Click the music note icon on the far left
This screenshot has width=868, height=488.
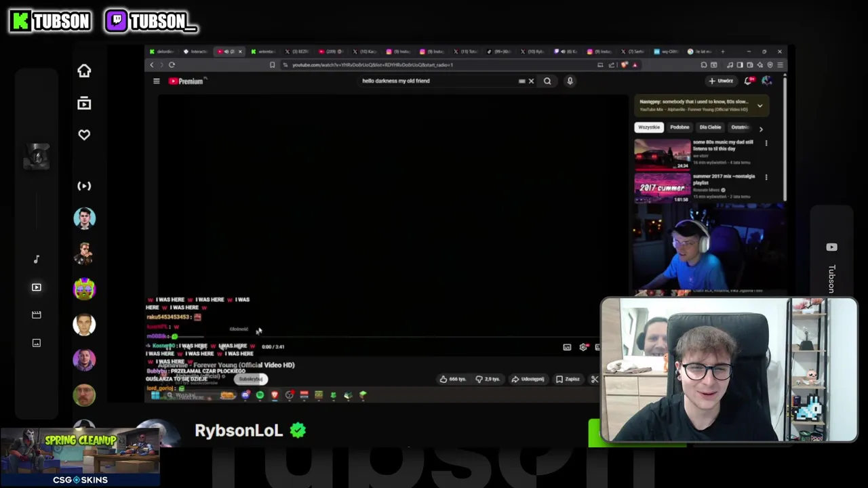point(37,260)
